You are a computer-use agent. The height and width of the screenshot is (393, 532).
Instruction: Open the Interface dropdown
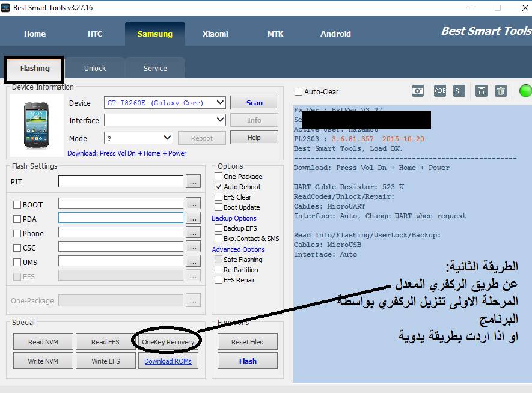[x=220, y=120]
